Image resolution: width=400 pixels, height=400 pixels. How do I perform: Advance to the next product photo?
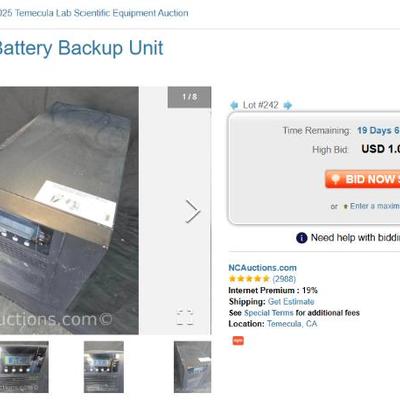tap(193, 211)
